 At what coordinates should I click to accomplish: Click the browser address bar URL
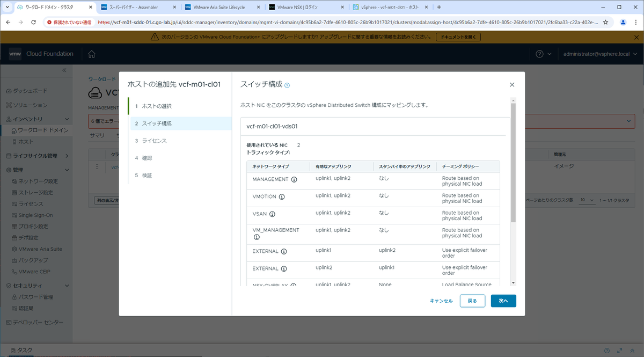tap(349, 23)
